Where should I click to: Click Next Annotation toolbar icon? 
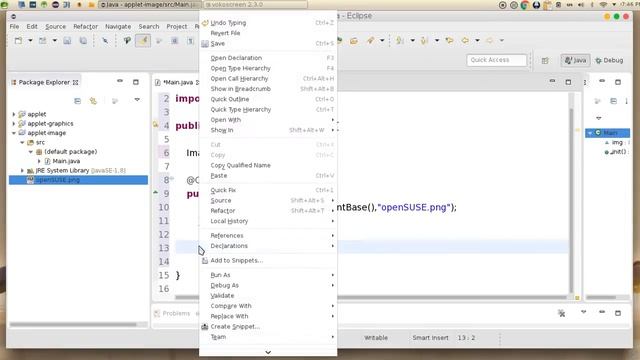tap(400, 40)
